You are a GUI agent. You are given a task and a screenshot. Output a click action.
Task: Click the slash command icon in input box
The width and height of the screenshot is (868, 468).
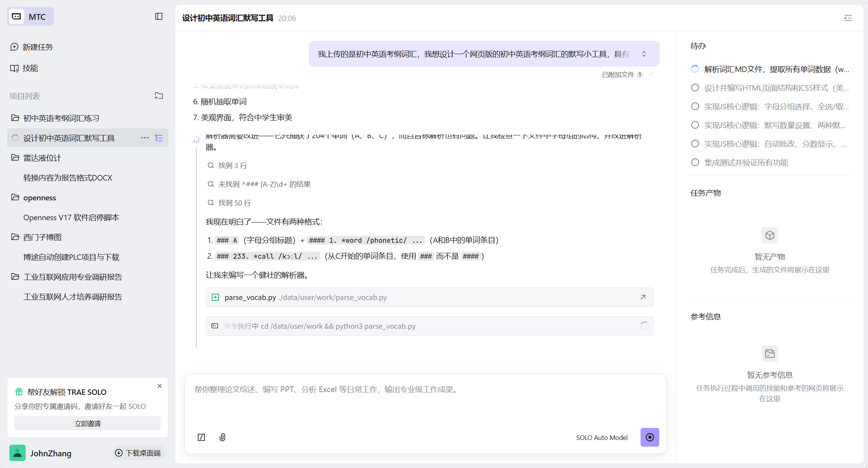click(x=201, y=437)
